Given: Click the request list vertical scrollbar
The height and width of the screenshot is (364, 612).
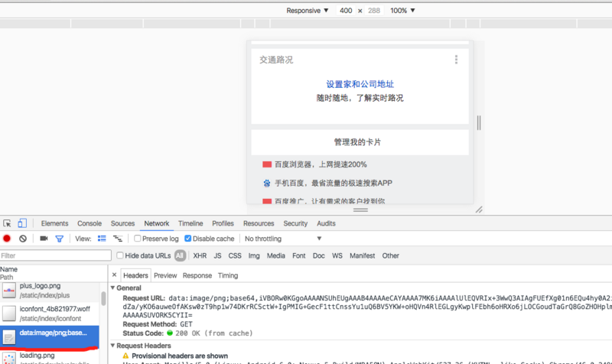Looking at the screenshot, I should [x=103, y=298].
